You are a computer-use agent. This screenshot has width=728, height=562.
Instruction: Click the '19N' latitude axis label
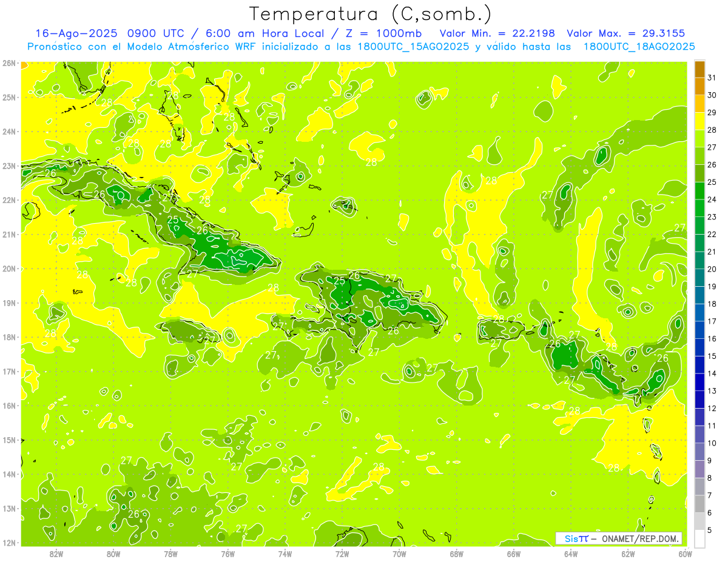point(9,303)
